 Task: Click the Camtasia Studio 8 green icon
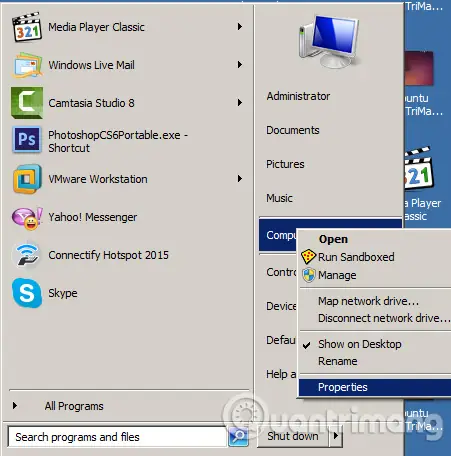pyautogui.click(x=27, y=103)
